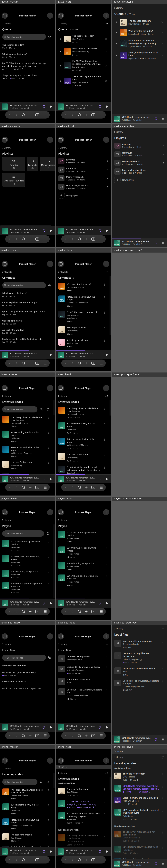This screenshot has width=167, height=868.
Task: Click refresh icon in latest master panel
Action: coord(48,409)
